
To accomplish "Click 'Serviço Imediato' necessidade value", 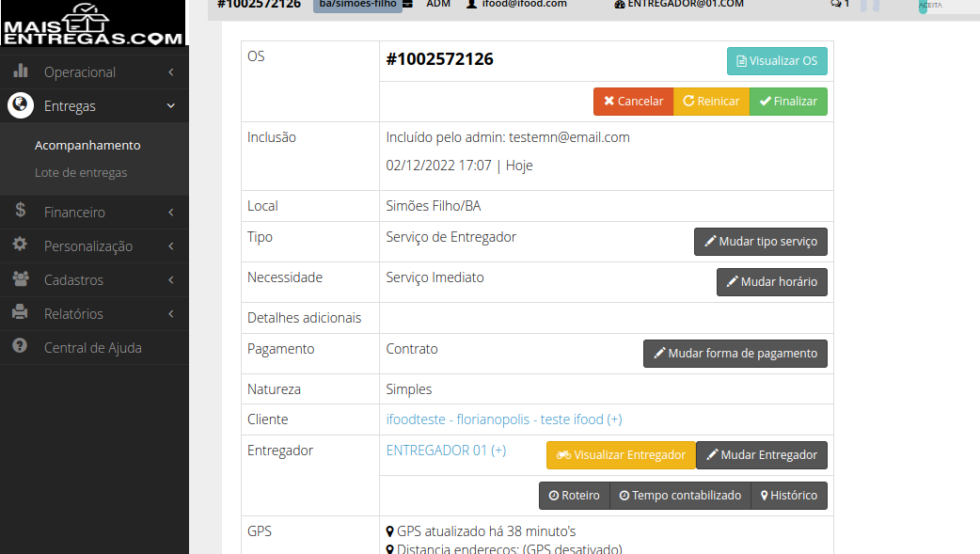I will point(435,277).
